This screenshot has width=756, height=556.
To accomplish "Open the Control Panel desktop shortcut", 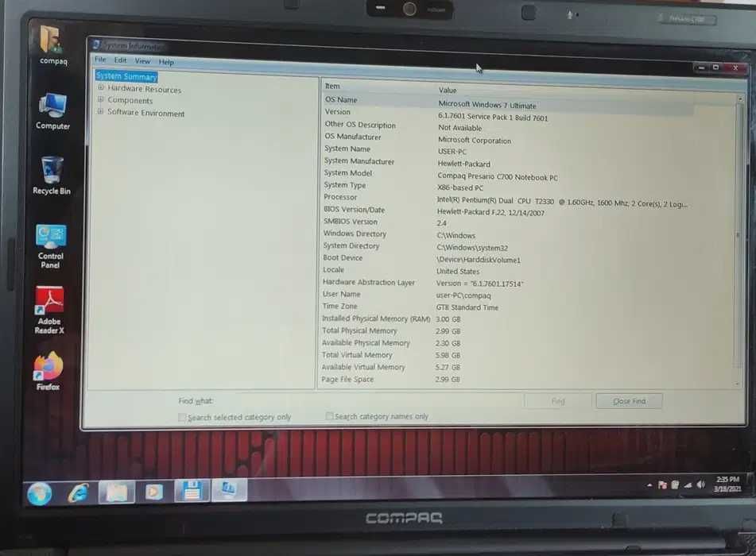I will (51, 245).
